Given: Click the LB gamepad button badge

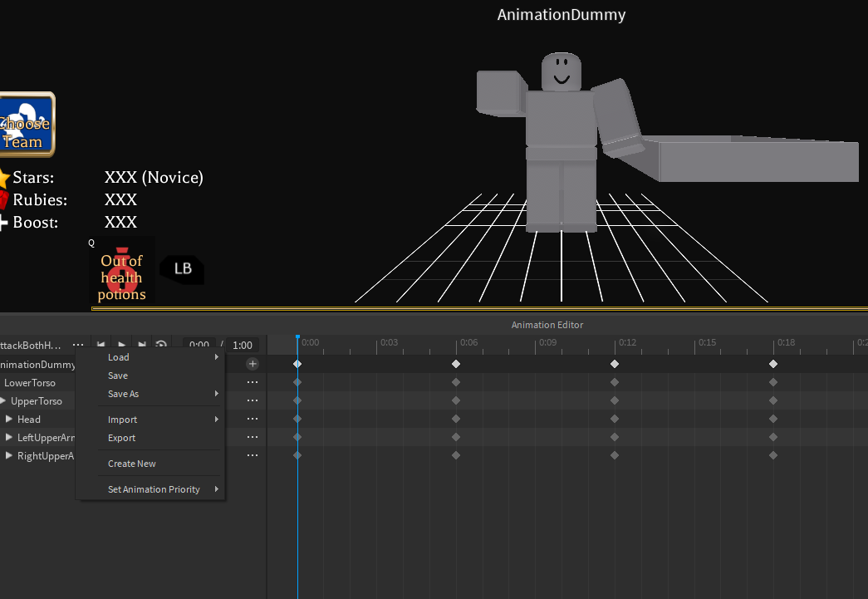Looking at the screenshot, I should [182, 270].
